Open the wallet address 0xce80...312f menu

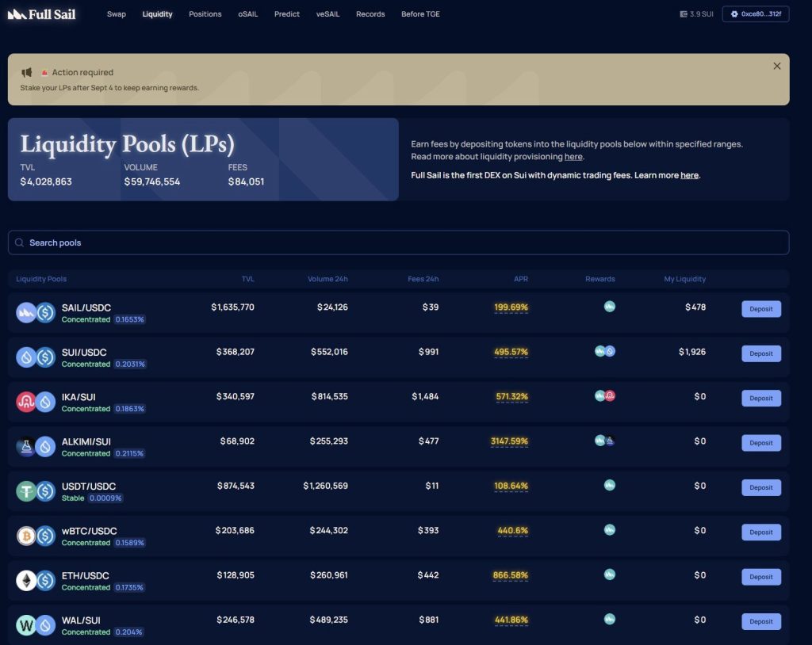pyautogui.click(x=755, y=14)
